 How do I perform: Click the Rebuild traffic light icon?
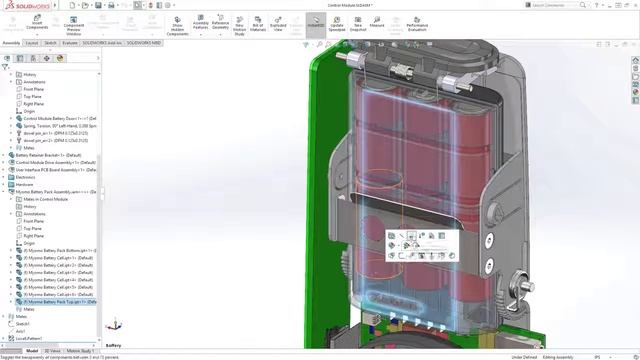(x=151, y=5)
